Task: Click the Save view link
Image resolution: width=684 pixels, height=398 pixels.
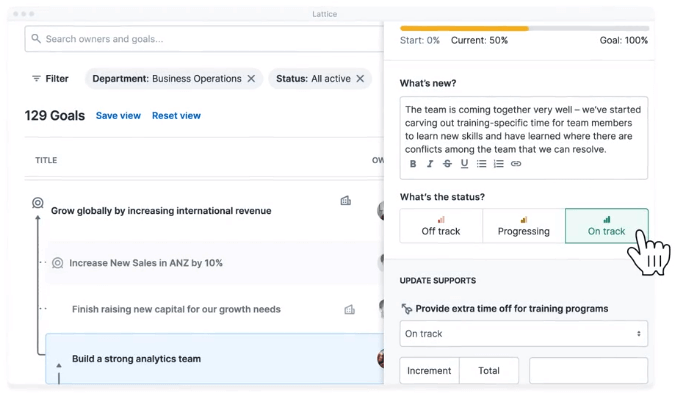Action: click(x=118, y=116)
